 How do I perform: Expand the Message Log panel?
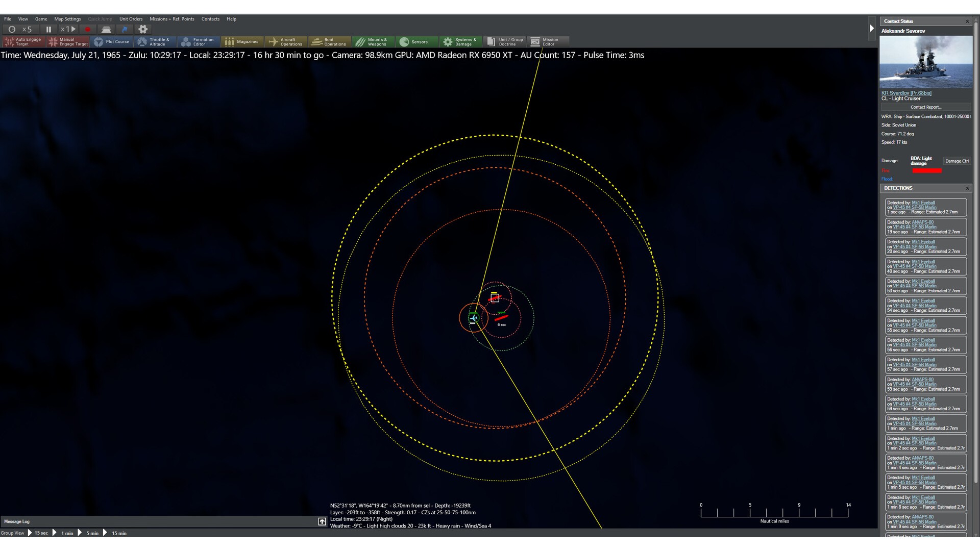[322, 521]
